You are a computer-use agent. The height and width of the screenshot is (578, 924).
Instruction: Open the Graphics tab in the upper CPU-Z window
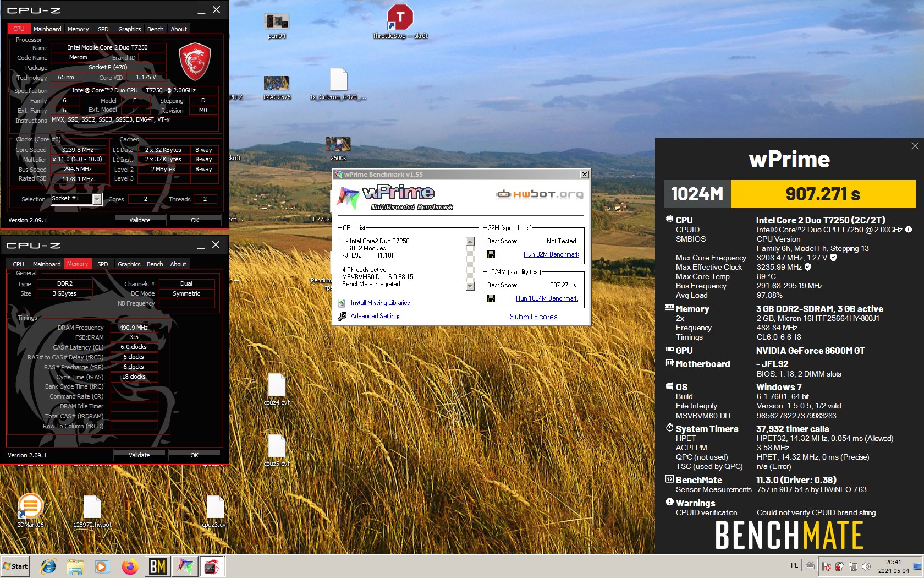[x=130, y=29]
